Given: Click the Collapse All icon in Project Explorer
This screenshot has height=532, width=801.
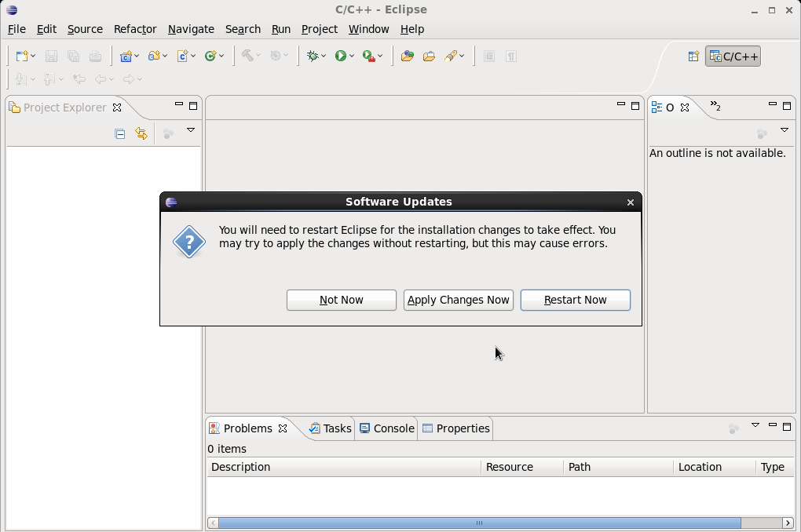Looking at the screenshot, I should click(119, 133).
